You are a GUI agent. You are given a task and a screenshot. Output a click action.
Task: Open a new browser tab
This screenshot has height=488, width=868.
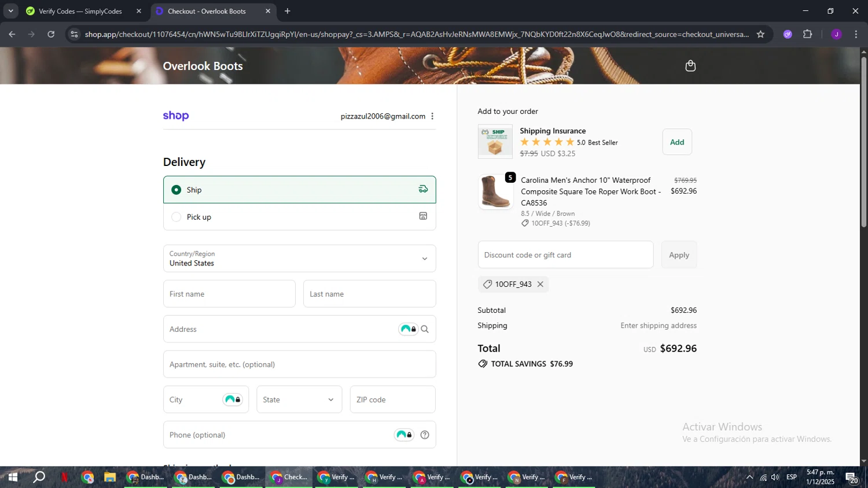coord(288,11)
